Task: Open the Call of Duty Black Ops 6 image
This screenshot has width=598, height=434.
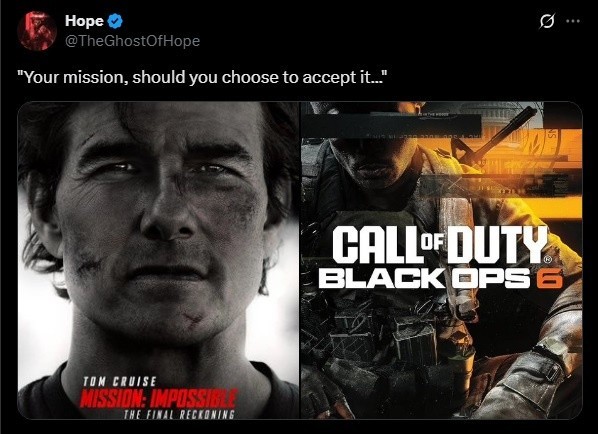Action: 442,260
